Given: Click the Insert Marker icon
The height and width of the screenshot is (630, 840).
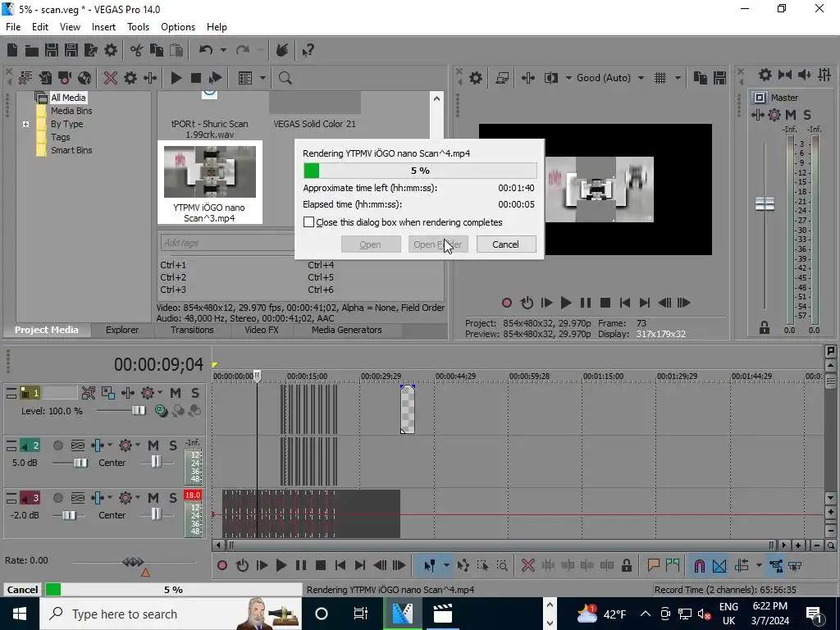Looking at the screenshot, I should (x=653, y=565).
